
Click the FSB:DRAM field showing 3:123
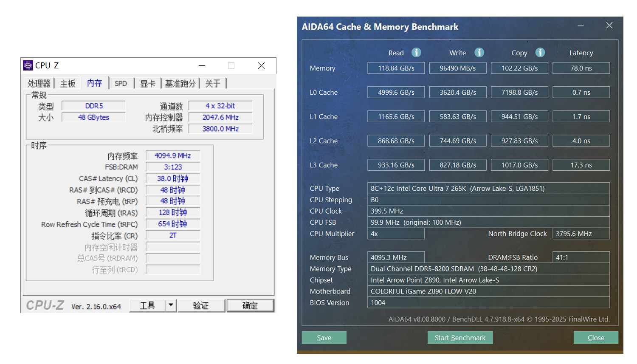(173, 167)
